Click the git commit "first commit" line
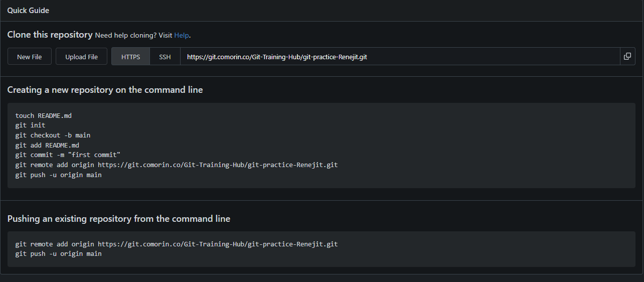 point(68,155)
